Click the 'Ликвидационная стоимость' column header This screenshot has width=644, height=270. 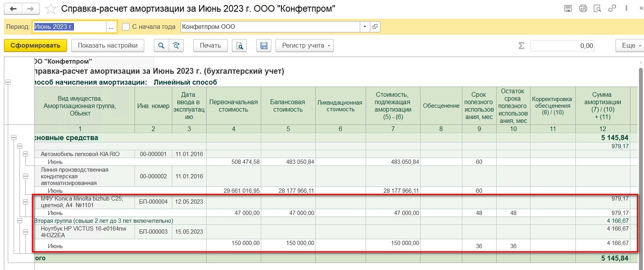[340, 106]
